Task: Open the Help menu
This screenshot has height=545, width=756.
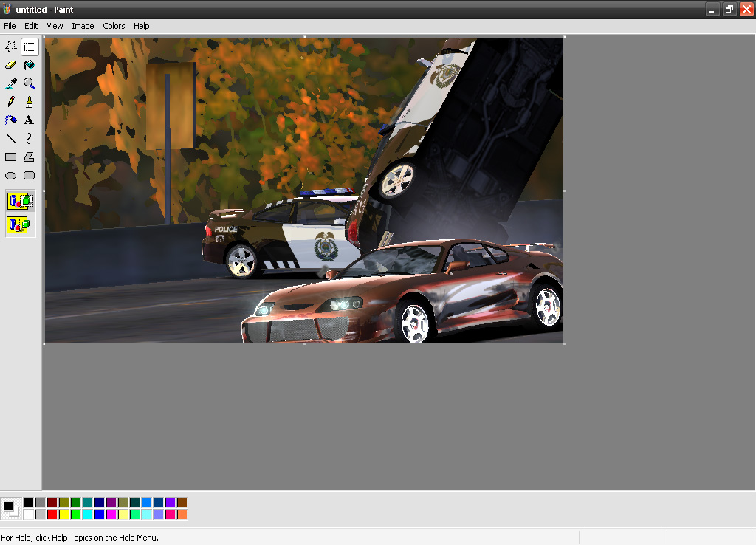Action: pos(141,26)
